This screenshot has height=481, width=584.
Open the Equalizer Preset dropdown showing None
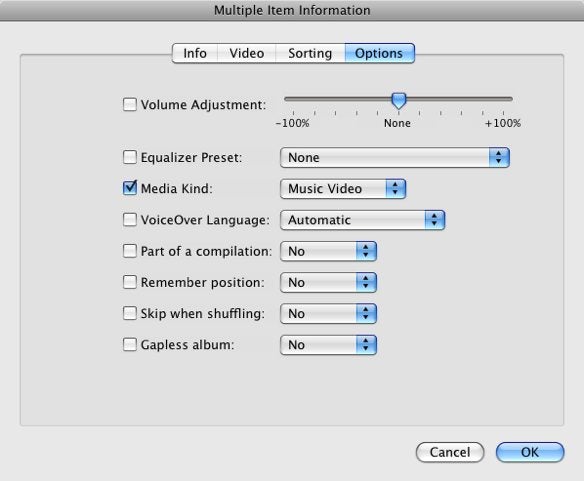[395, 157]
